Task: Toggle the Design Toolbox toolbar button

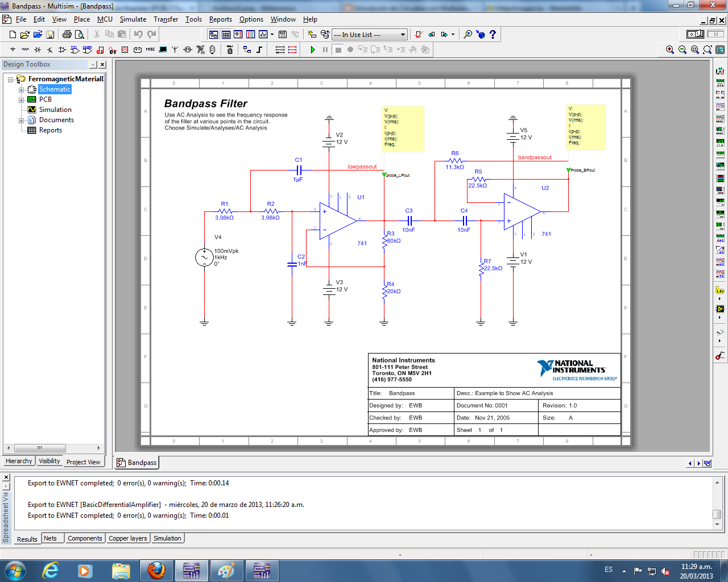Action: [x=213, y=35]
